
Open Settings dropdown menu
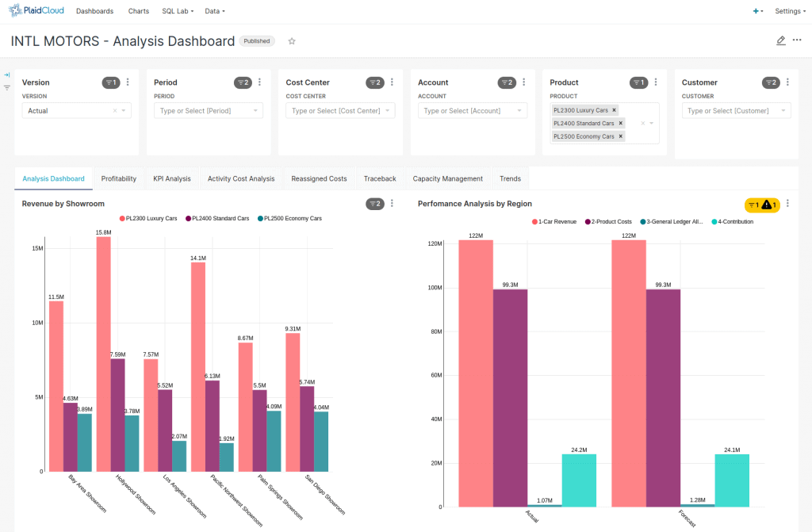791,11
